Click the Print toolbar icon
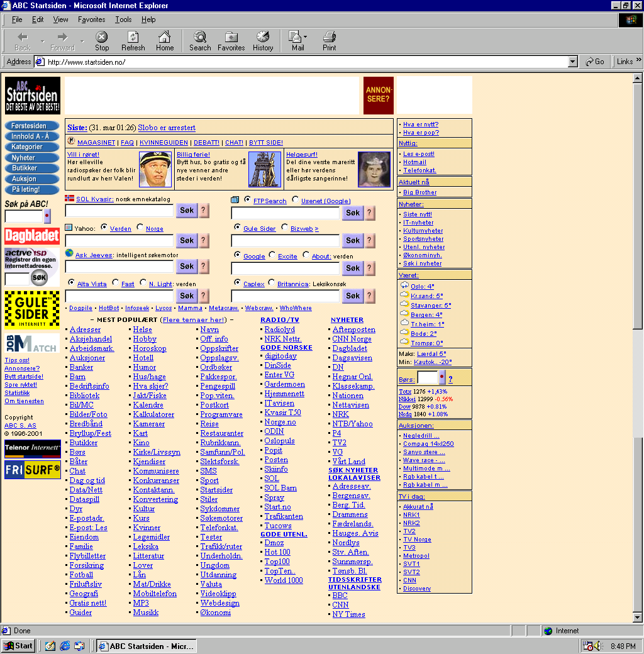 pyautogui.click(x=329, y=41)
